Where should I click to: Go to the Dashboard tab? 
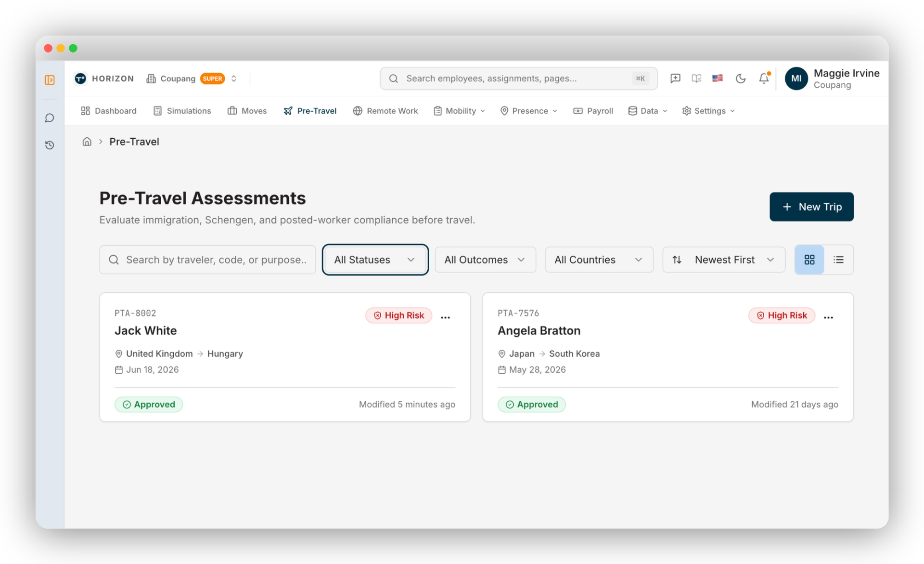[109, 111]
